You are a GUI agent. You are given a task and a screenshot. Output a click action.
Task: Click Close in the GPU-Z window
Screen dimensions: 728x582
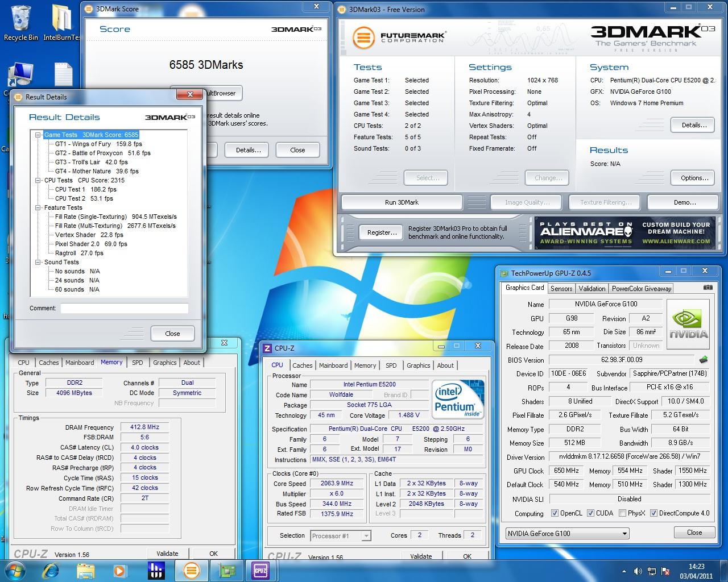[694, 533]
